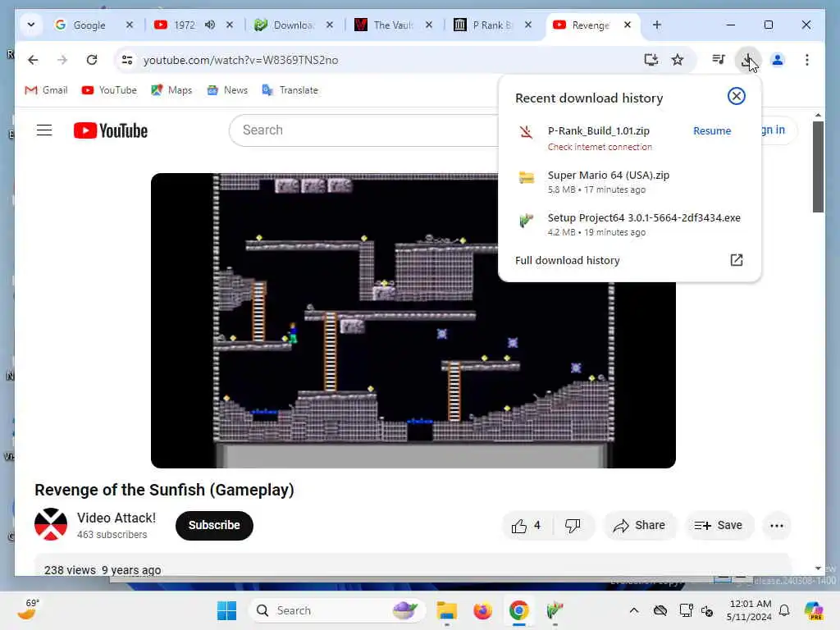Open Full download history link

pos(568,260)
